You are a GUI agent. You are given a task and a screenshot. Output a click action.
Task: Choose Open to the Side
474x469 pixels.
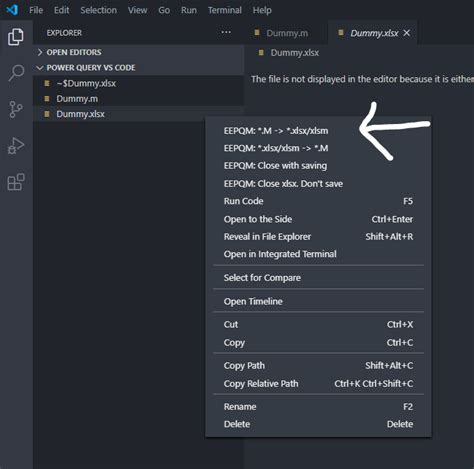coord(318,219)
